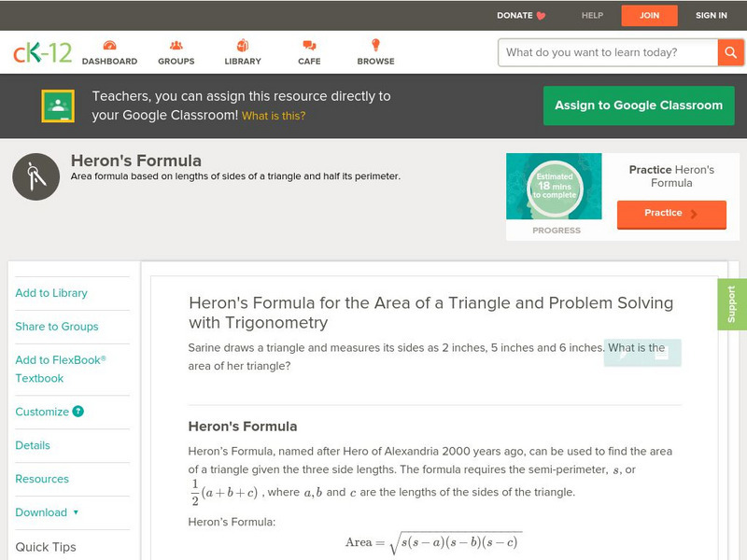This screenshot has height=560, width=747.
Task: Click the compass concept icon beside Heron's Formula
Action: coord(36,176)
